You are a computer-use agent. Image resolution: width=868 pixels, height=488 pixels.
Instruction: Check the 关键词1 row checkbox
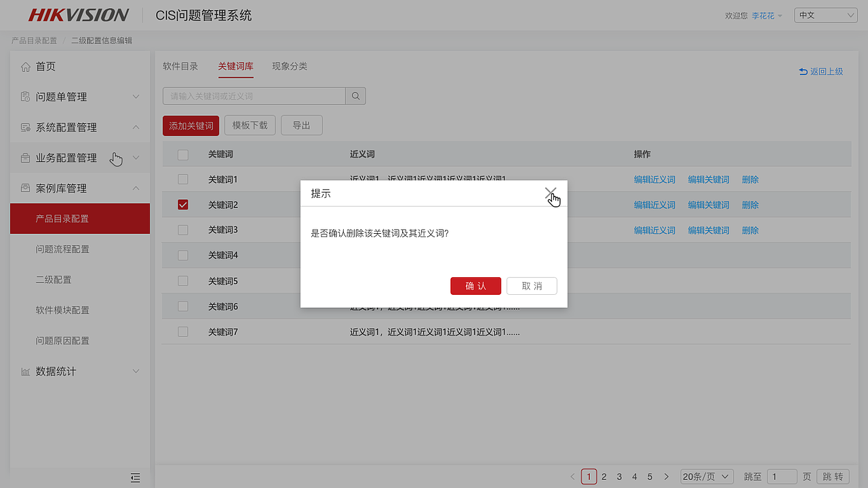coord(182,179)
